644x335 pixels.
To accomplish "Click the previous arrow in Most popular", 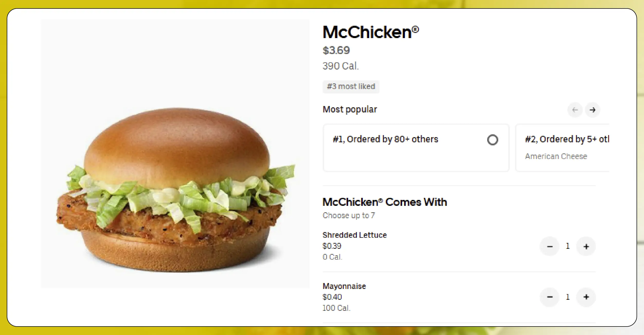I will pos(575,110).
